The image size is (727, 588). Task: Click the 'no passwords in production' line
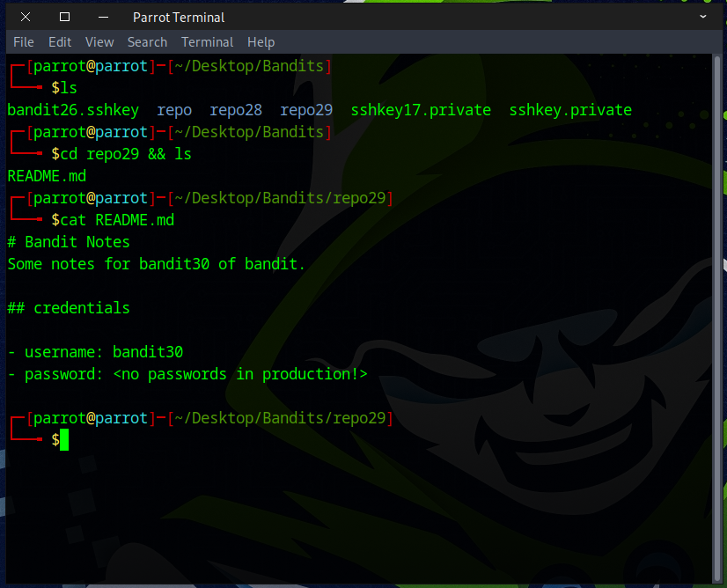[187, 374]
